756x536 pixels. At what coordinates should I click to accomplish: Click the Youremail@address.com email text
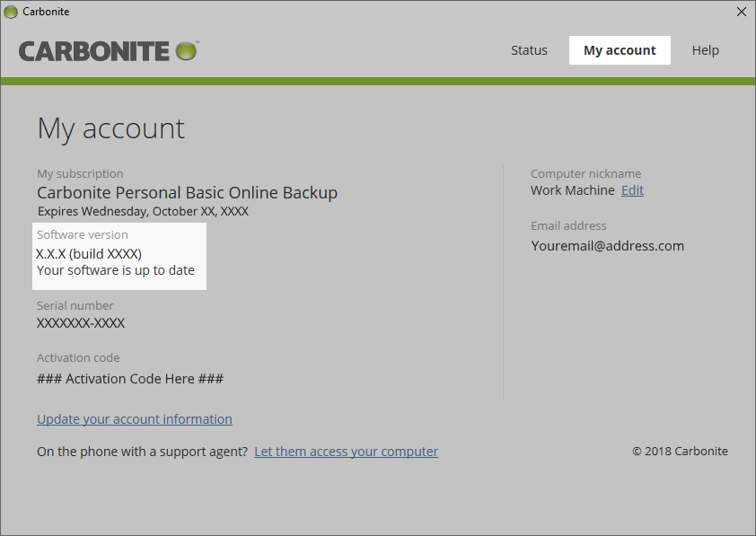607,246
